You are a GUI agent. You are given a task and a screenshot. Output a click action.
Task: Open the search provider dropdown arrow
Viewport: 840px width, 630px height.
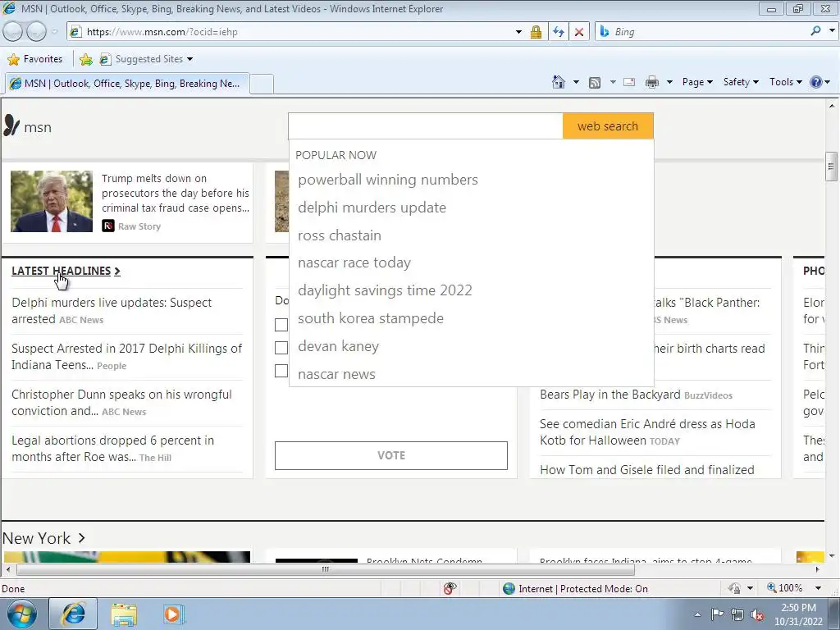pos(832,31)
